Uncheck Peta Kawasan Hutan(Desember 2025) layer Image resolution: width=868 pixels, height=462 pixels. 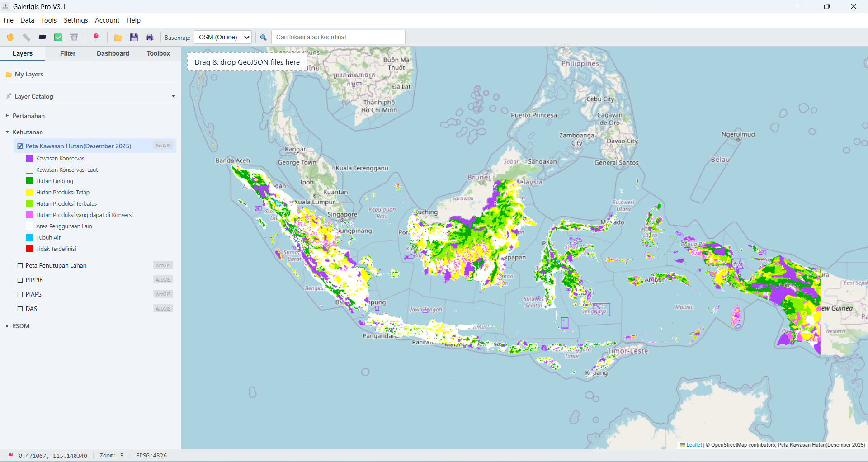point(20,146)
